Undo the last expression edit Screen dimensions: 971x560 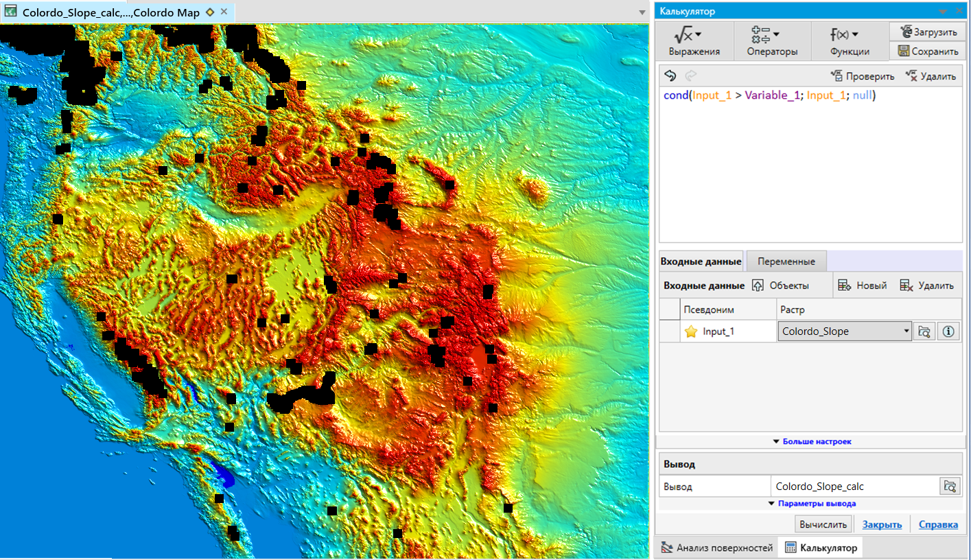(670, 76)
